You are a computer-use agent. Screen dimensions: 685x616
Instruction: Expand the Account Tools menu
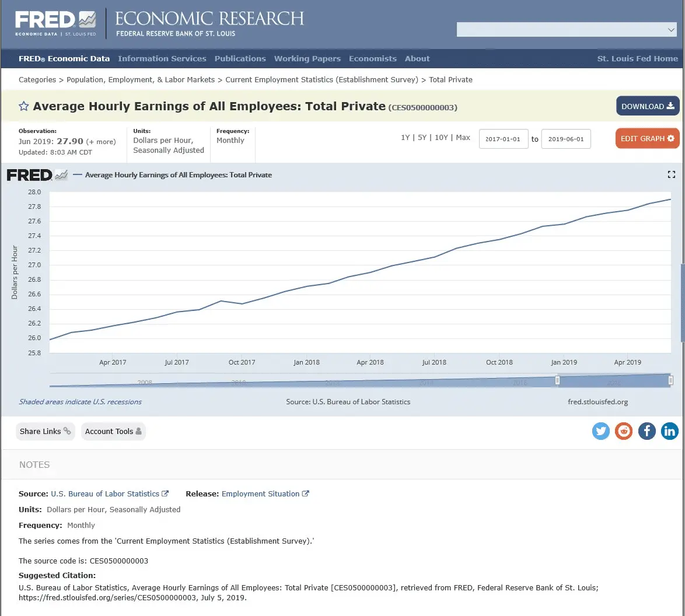pos(113,431)
